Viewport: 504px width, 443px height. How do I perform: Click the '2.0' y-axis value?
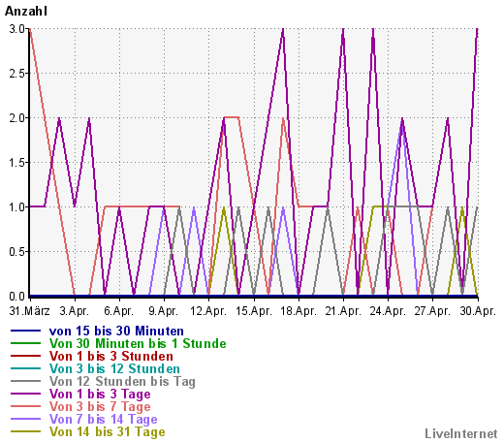[x=16, y=118]
